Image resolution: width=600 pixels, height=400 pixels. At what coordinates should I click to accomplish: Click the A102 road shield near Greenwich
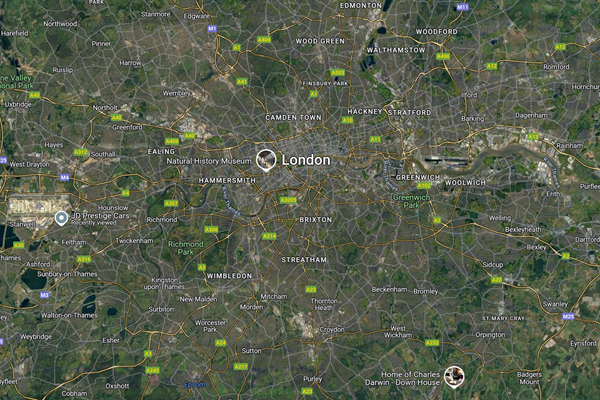pyautogui.click(x=424, y=186)
